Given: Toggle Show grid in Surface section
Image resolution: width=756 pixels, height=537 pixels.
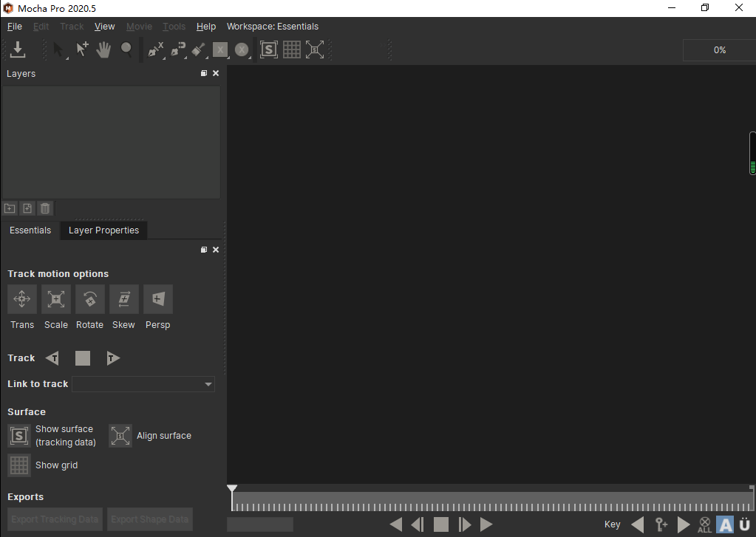Looking at the screenshot, I should point(19,465).
